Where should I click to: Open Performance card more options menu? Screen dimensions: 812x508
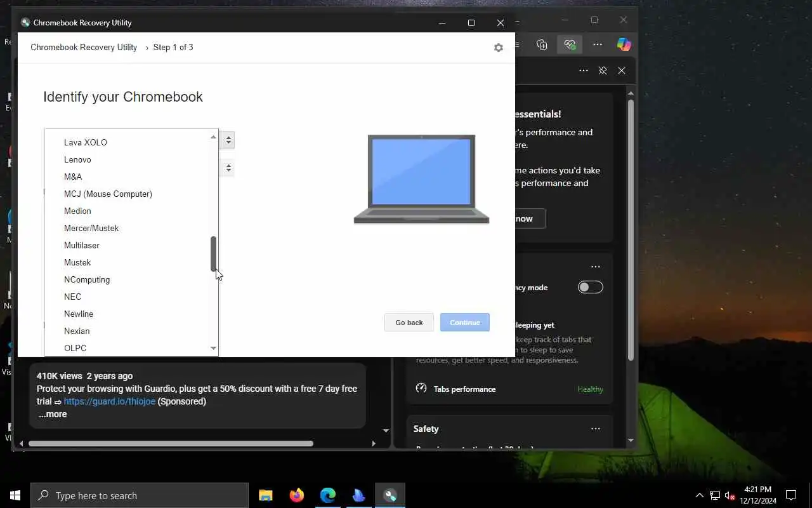(595, 267)
